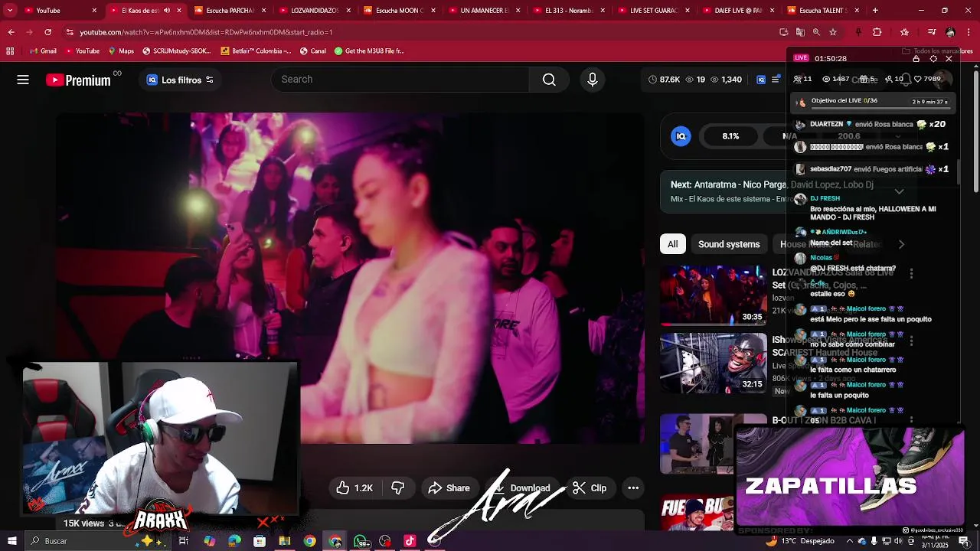Open the 'Betfair Colombia' bookmark
Viewport: 980px width, 551px height.
click(256, 51)
